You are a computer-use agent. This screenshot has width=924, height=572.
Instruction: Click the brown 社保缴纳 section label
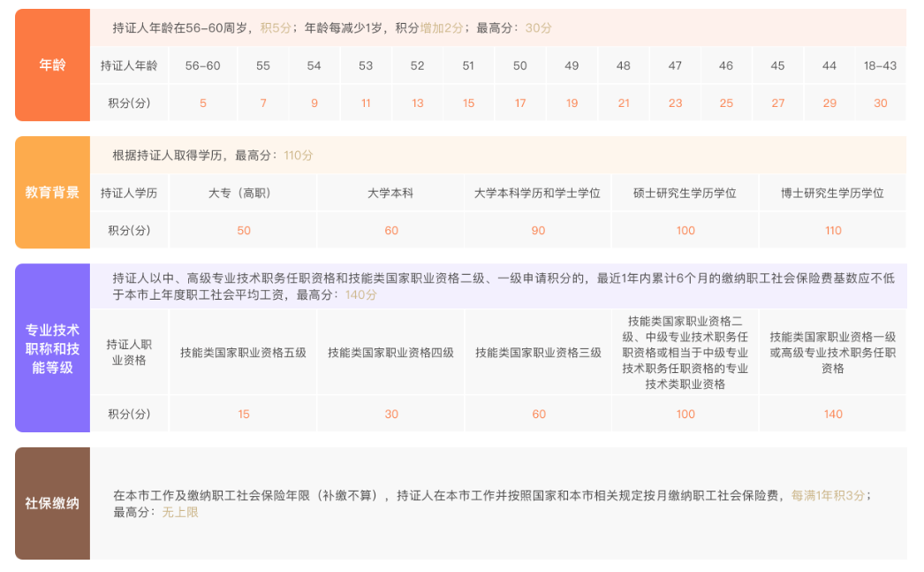[52, 503]
